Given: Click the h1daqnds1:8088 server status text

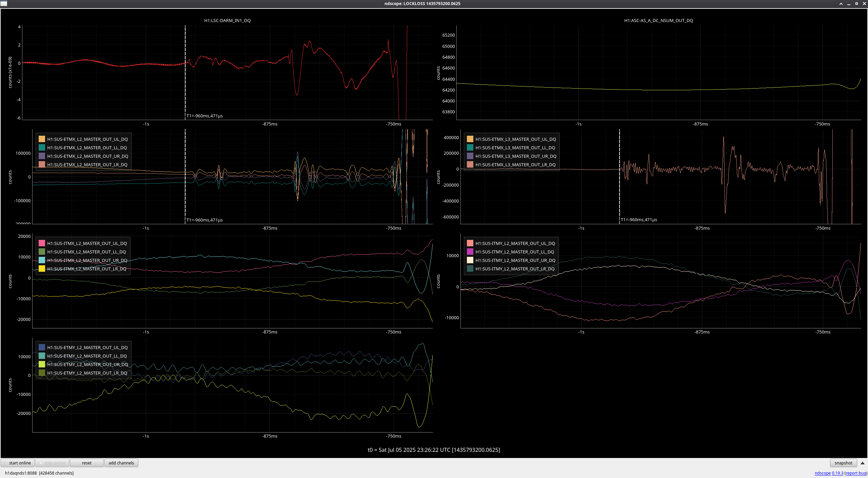Looking at the screenshot, I should (x=39, y=473).
